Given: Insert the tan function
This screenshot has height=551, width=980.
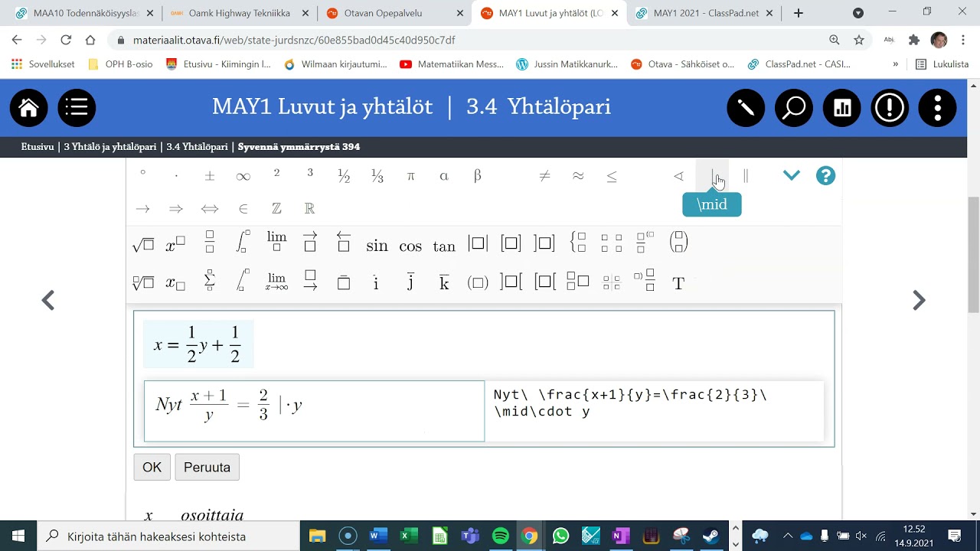Looking at the screenshot, I should (444, 246).
